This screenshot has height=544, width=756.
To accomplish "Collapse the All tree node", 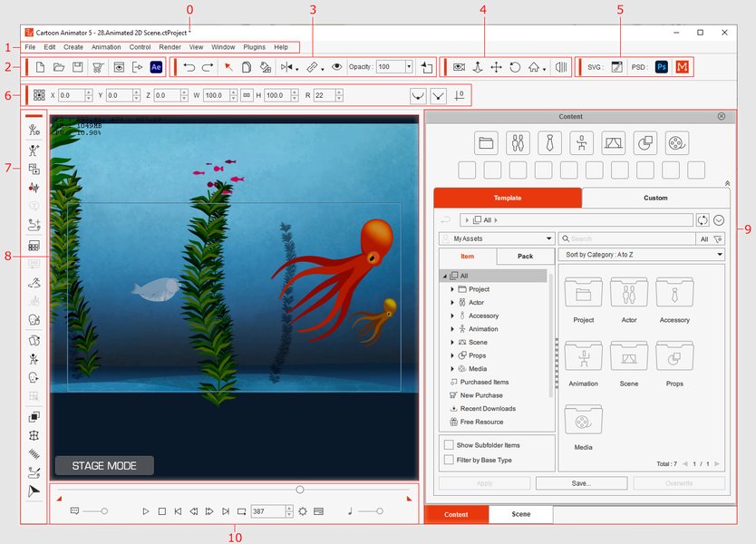I will click(445, 276).
